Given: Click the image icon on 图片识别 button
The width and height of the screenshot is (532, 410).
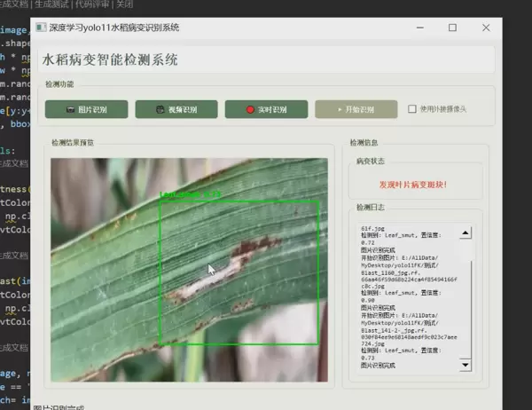Looking at the screenshot, I should tap(70, 110).
